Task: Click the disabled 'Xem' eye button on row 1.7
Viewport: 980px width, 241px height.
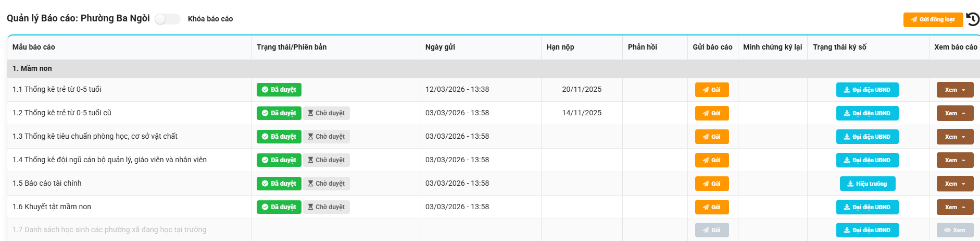Action: tap(955, 230)
